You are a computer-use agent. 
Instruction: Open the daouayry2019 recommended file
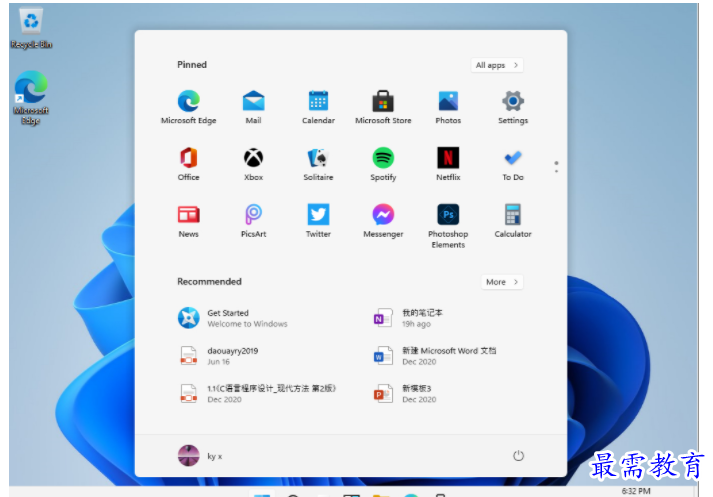pyautogui.click(x=218, y=356)
